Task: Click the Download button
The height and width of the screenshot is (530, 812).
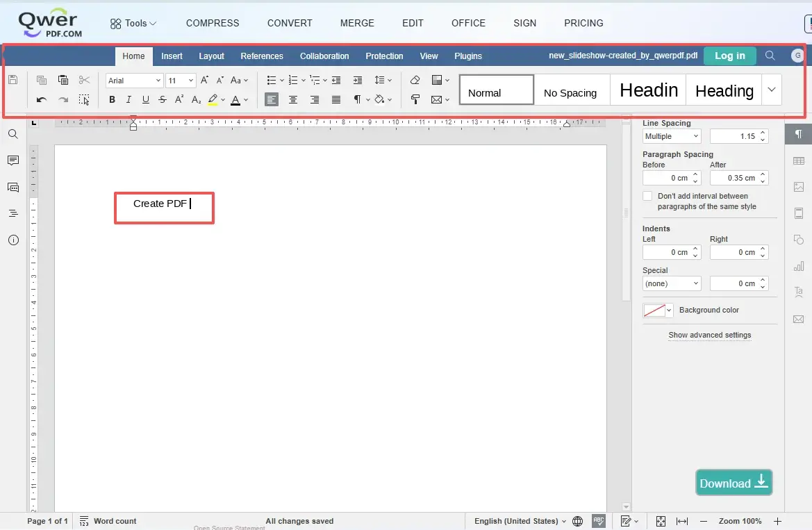Action: (734, 483)
